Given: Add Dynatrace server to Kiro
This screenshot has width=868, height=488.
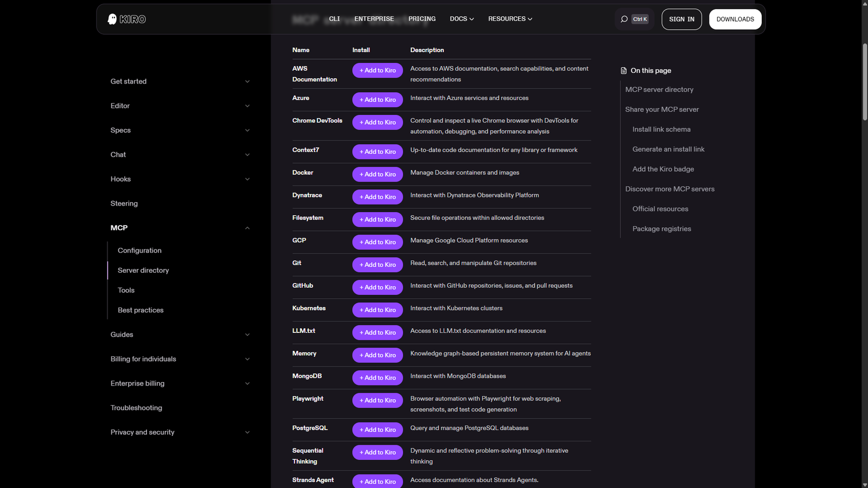Looking at the screenshot, I should point(378,197).
